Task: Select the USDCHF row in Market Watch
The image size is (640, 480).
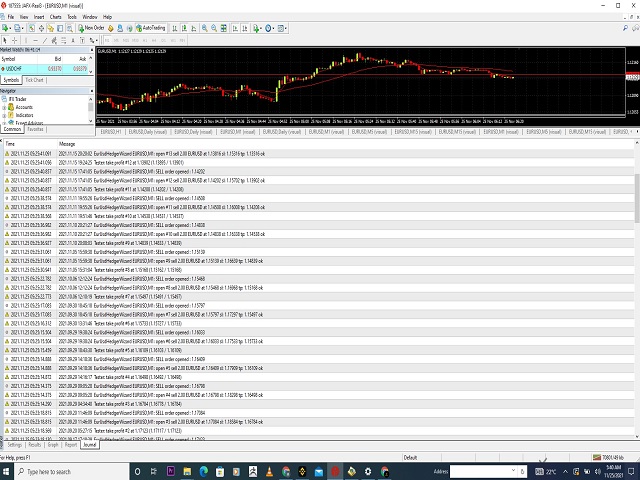Action: 44,69
